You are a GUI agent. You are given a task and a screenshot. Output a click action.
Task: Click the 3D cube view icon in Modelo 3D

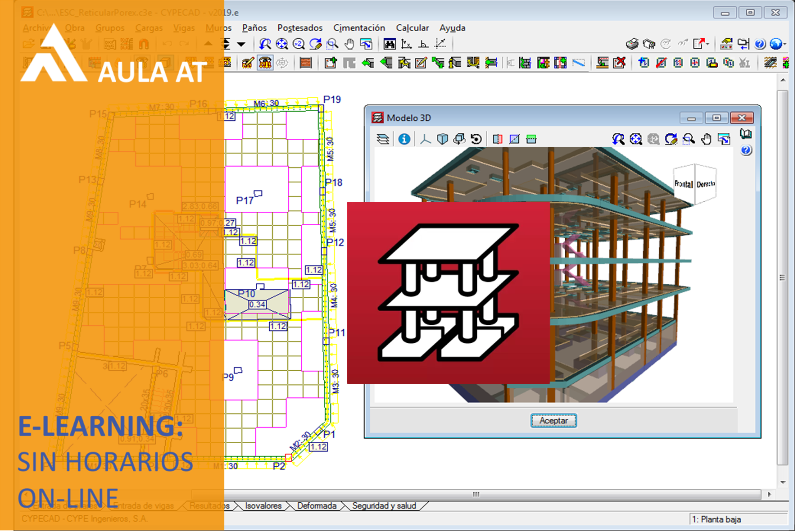pyautogui.click(x=442, y=139)
